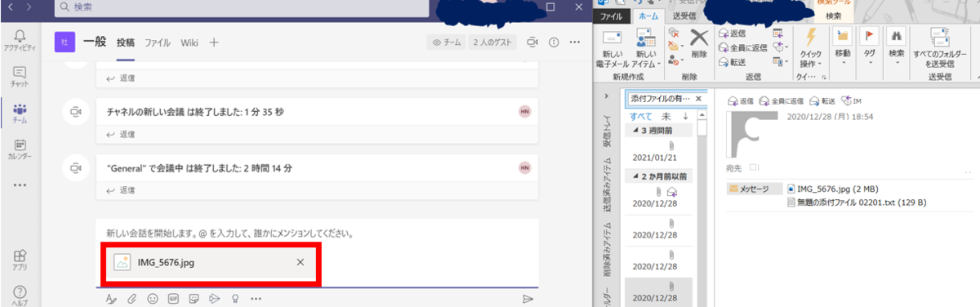This screenshot has width=980, height=307.
Task: Open sticker picker in compose toolbar
Action: [194, 299]
